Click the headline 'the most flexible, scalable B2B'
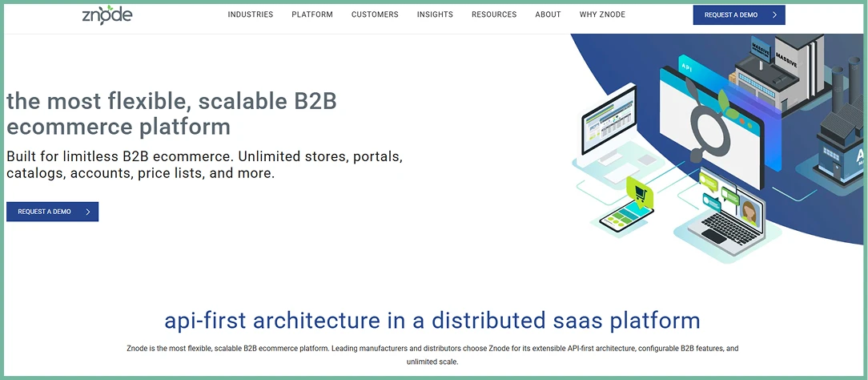This screenshot has width=868, height=380. point(171,101)
